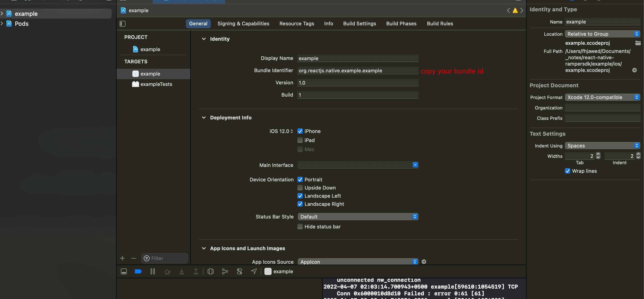Click the yellow warning issue icon
The height and width of the screenshot is (299, 644).
[x=515, y=10]
